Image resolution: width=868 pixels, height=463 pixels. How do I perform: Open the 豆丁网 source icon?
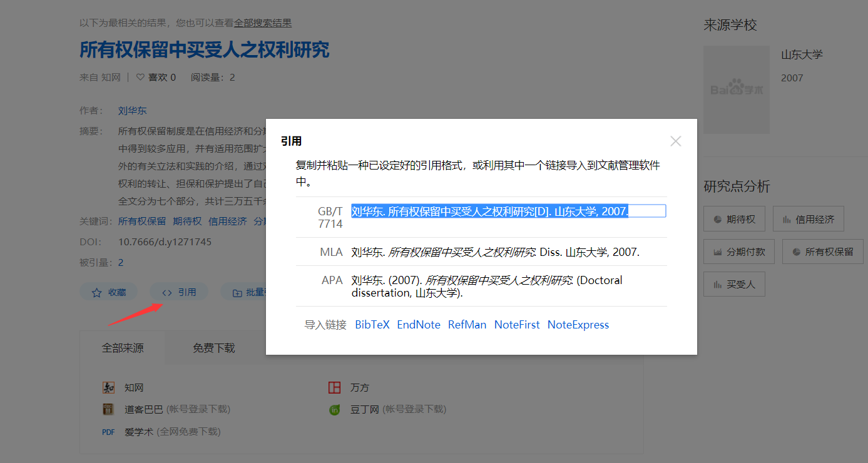coord(335,410)
